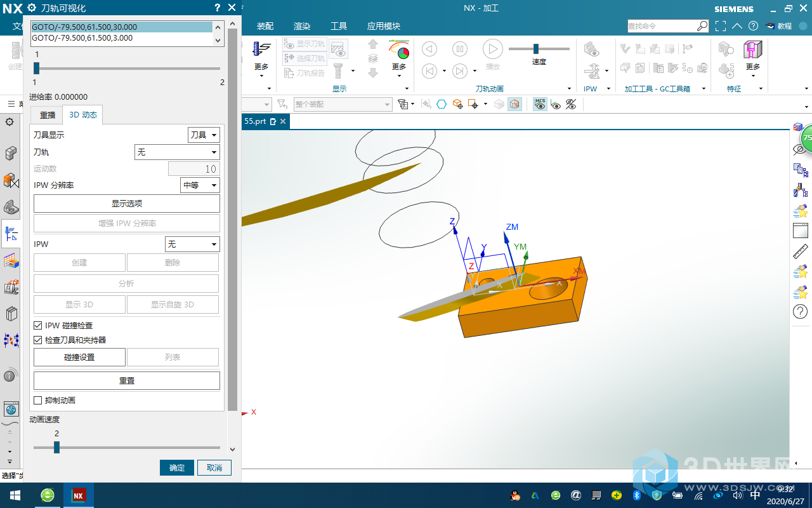Click the rewind-to-start playback icon
Viewport: 812px width, 508px height.
(x=429, y=71)
